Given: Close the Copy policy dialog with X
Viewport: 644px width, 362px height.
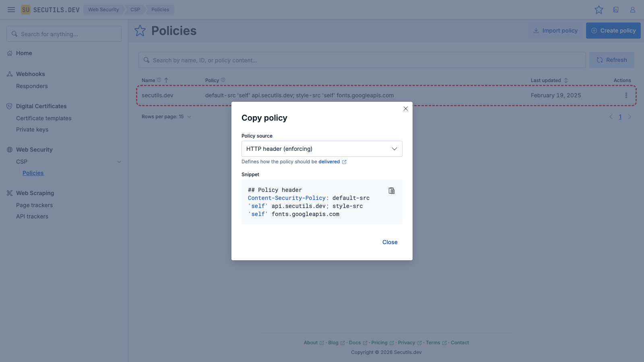Looking at the screenshot, I should click(405, 109).
